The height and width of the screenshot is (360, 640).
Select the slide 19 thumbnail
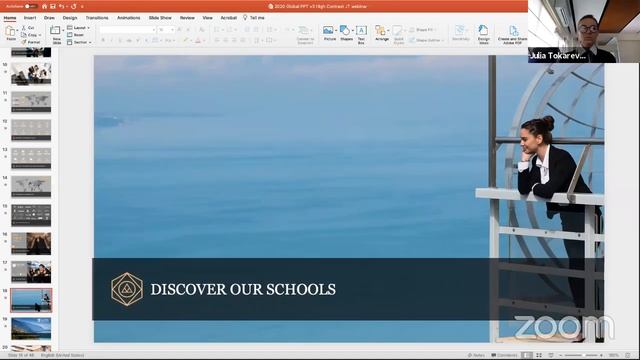pos(31,329)
